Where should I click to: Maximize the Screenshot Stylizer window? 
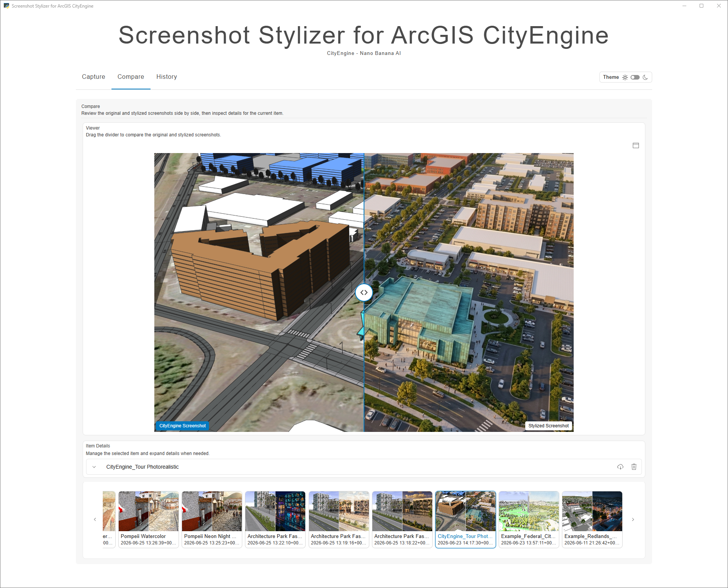click(x=701, y=6)
